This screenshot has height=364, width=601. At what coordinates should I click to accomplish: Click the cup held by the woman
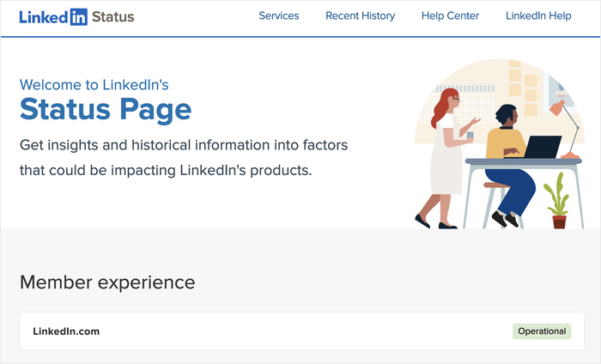(x=470, y=135)
